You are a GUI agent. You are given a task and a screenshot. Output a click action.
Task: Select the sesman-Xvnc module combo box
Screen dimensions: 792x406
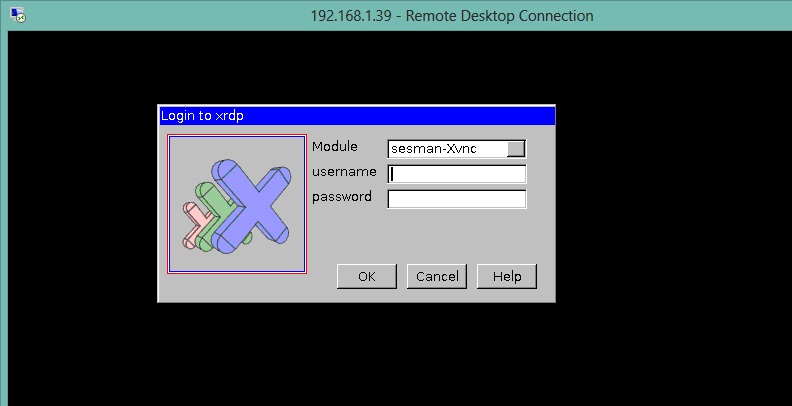coord(447,149)
